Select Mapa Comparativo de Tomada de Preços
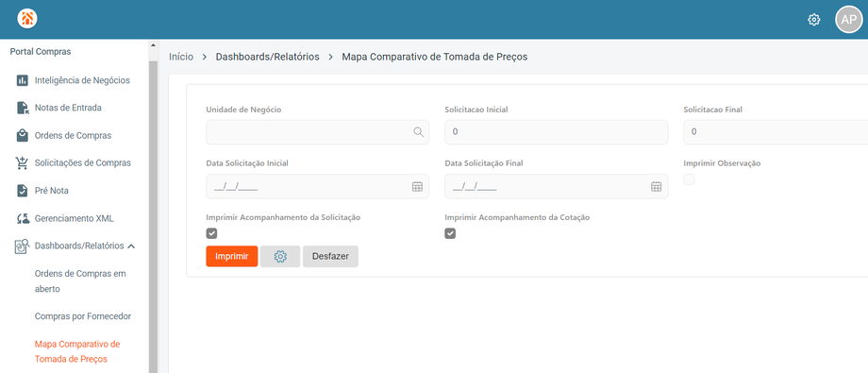The height and width of the screenshot is (373, 868). (x=77, y=351)
